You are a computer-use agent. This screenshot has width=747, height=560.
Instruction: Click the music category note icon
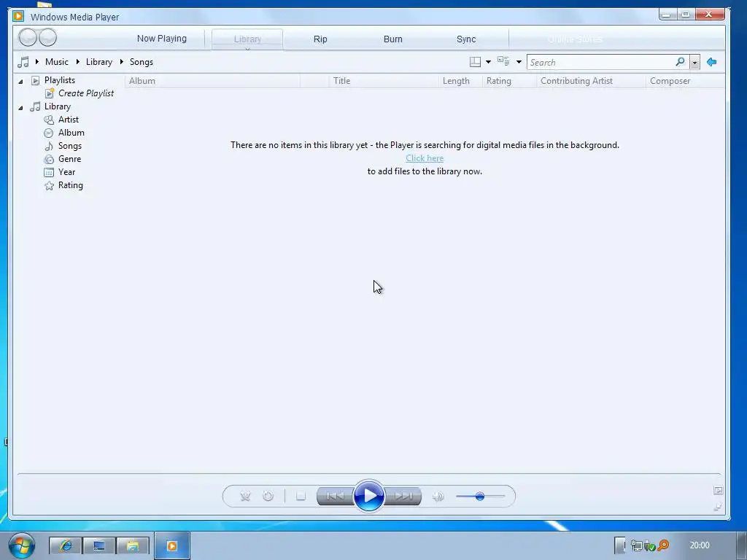pos(23,62)
